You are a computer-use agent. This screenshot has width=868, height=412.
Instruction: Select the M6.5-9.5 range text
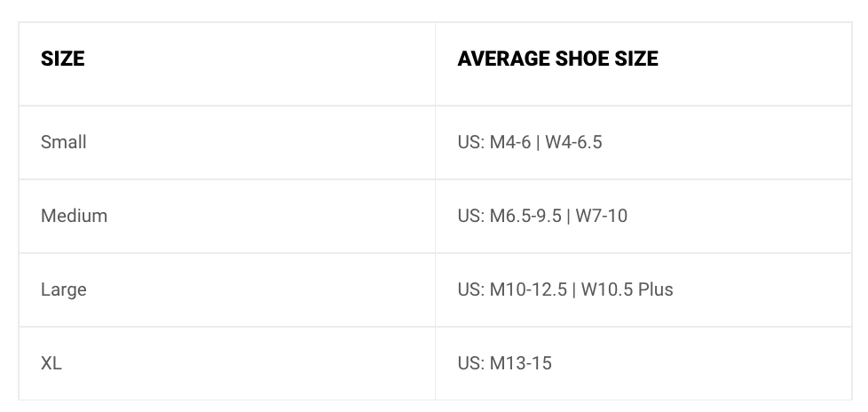tap(525, 216)
